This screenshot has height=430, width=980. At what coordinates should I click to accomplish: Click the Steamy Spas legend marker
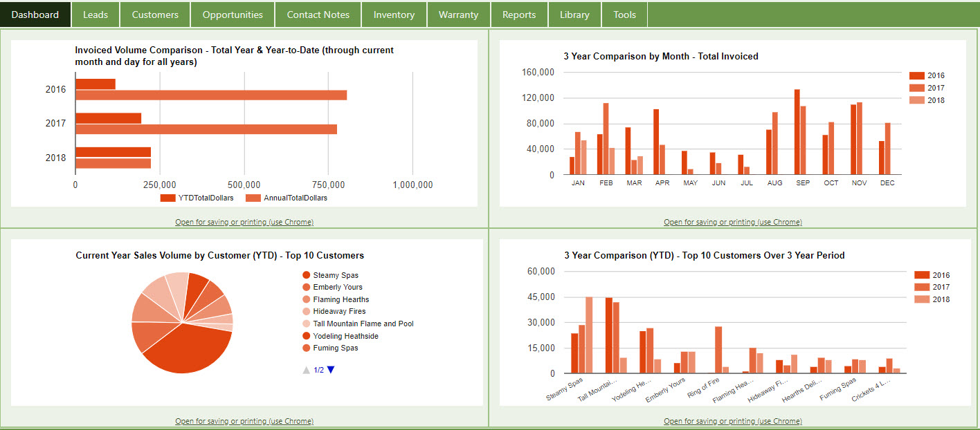coord(306,275)
